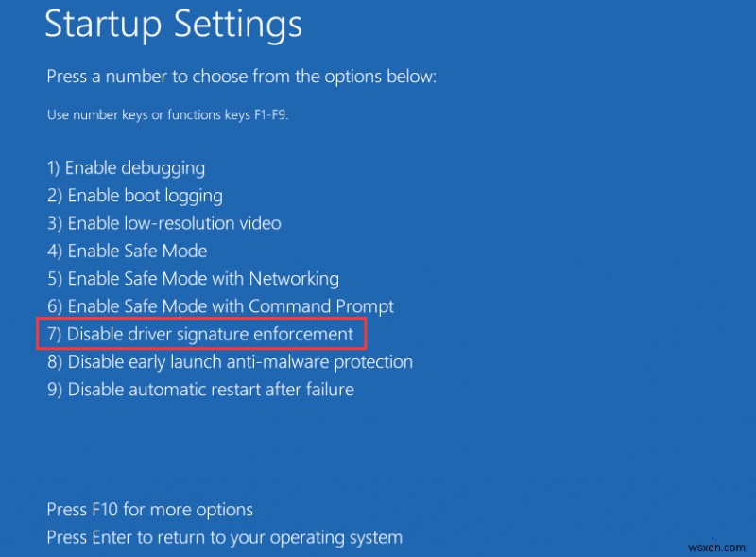756x557 pixels.
Task: Click the number 4 label
Action: pyautogui.click(x=52, y=251)
